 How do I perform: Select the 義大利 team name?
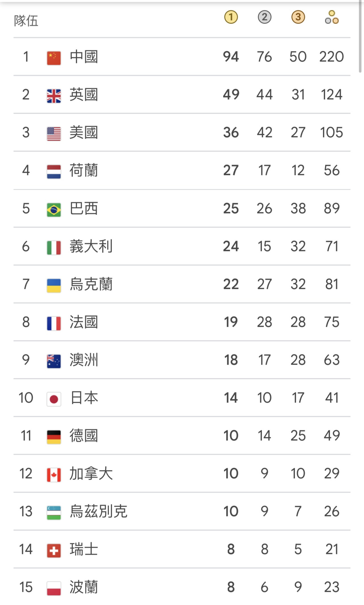click(x=91, y=246)
